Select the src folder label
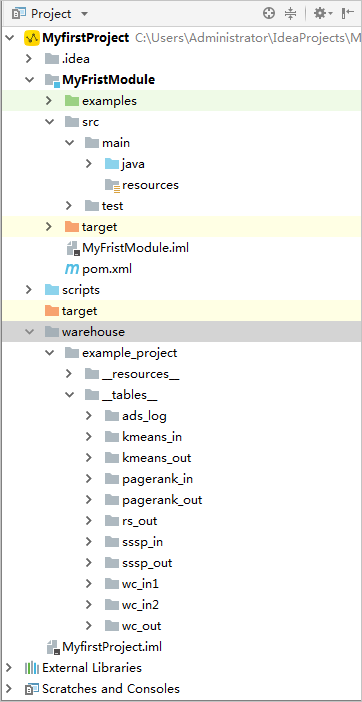Image resolution: width=362 pixels, height=702 pixels. click(x=91, y=122)
